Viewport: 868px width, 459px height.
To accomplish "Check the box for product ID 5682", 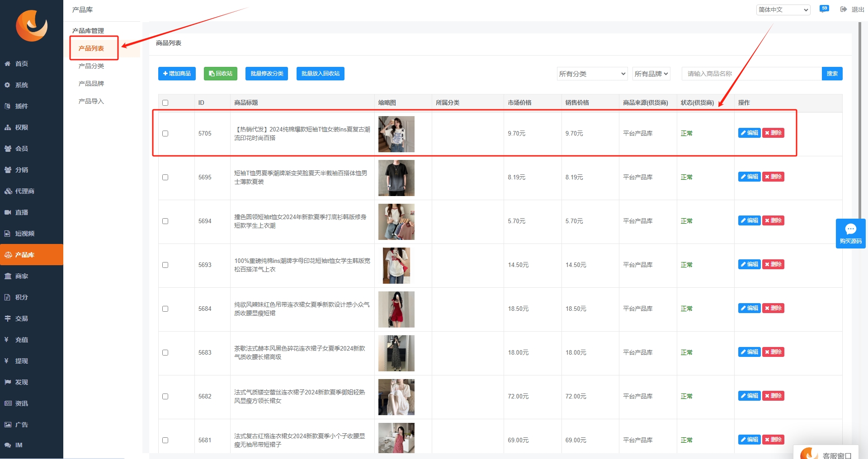I will 165,396.
